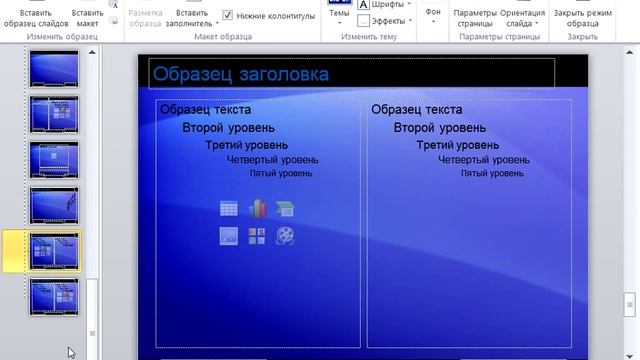
Task: Select the highlighted fifth layout thumbnail
Action: coord(54,251)
